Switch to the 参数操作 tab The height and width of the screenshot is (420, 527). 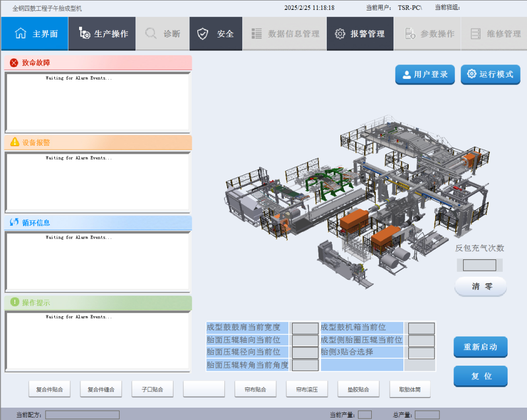(427, 34)
